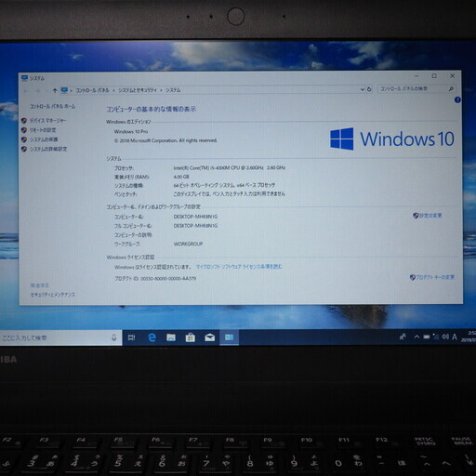The height and width of the screenshot is (476, 476).
Task: Click the network tray icon
Action: pos(436,337)
